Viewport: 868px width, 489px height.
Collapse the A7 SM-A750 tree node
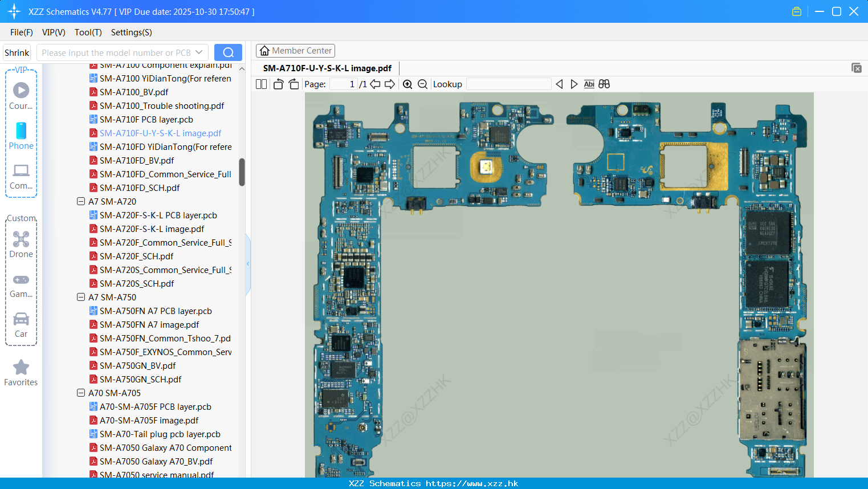click(80, 297)
